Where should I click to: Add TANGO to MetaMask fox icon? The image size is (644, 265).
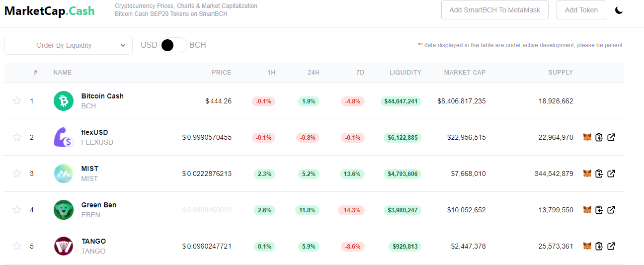tap(587, 246)
